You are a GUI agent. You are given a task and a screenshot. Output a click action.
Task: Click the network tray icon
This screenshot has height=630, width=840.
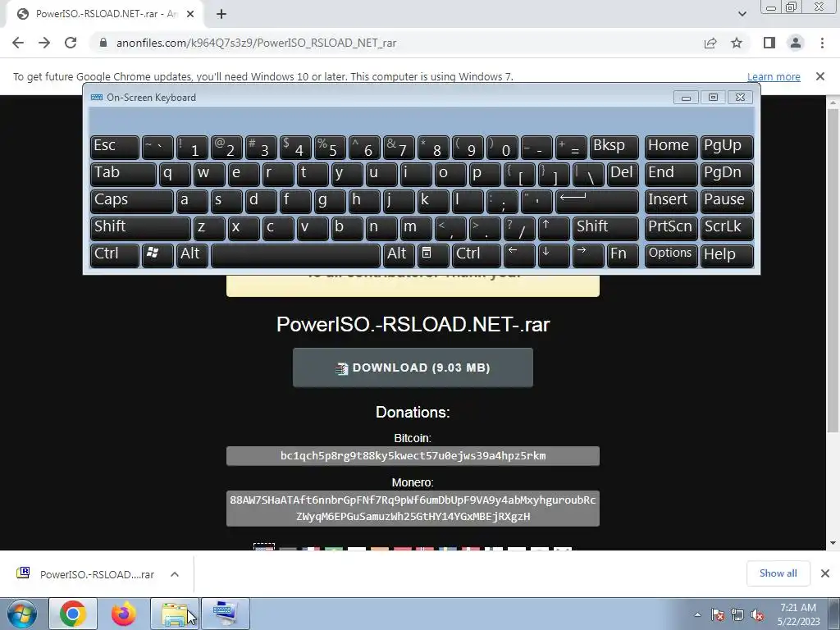point(737,615)
